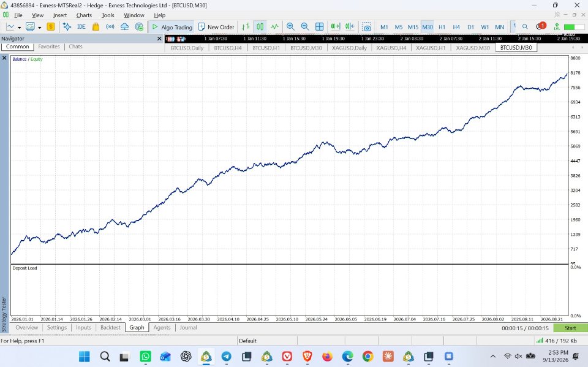Image resolution: width=588 pixels, height=367 pixels.
Task: Switch chart to line chart
Action: (274, 26)
